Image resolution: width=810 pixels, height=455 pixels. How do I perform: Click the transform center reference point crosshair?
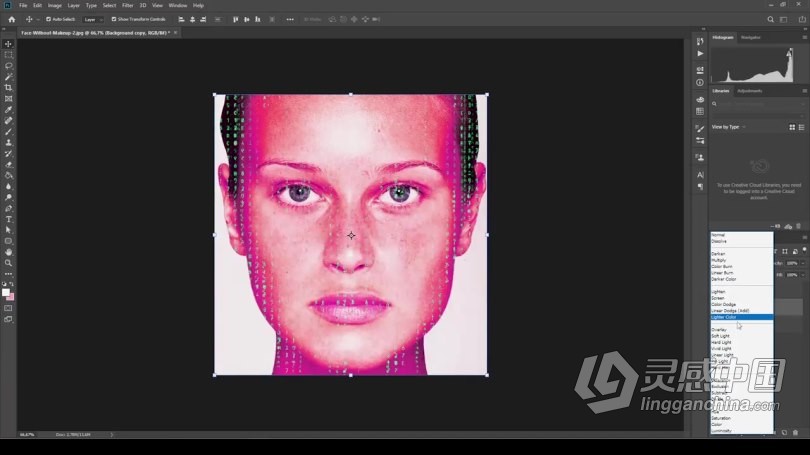point(351,236)
